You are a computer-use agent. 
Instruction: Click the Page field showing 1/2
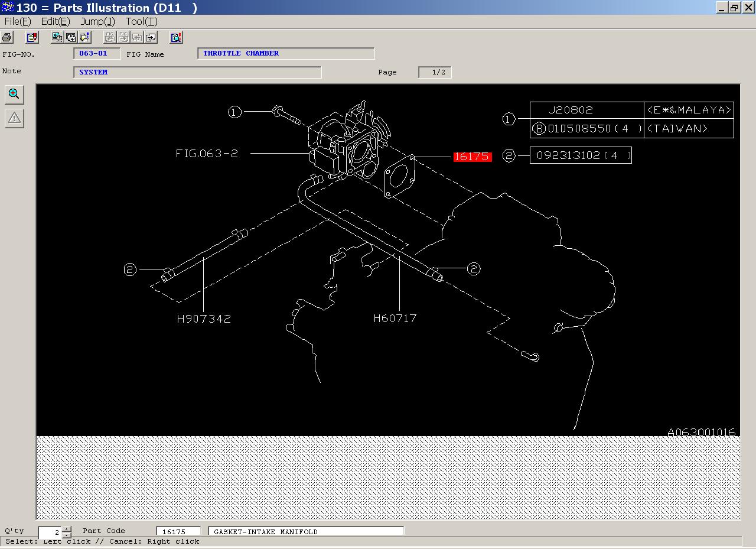(x=435, y=72)
